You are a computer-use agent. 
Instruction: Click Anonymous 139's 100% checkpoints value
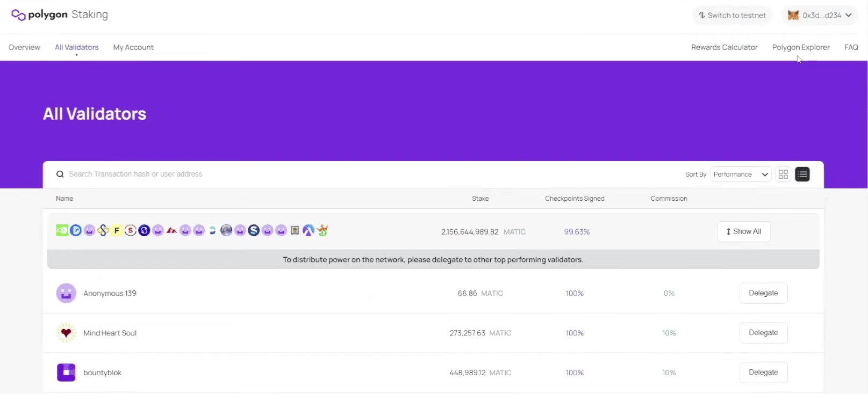[575, 293]
